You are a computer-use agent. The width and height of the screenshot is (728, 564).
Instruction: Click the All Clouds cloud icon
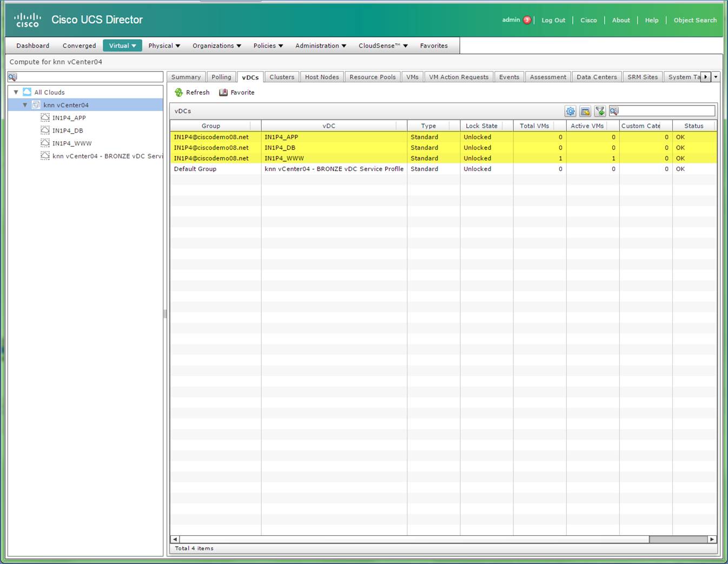[x=27, y=92]
